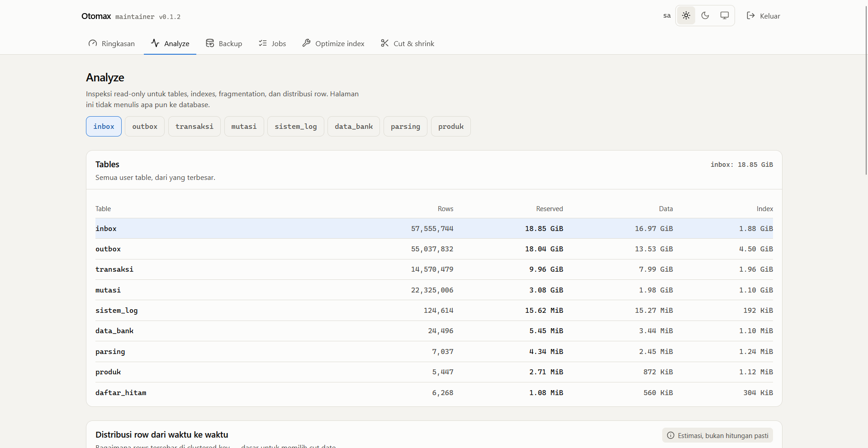Click the Cut & shrink scissors icon
The image size is (868, 448).
[x=385, y=43]
